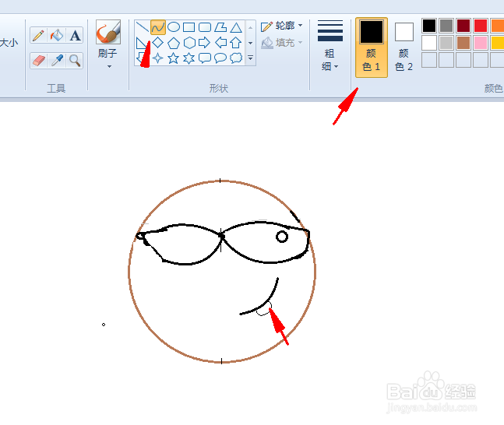Viewport: 504px width, 425px height.
Task: Choose the Cloud callout shape
Action: 236,58
